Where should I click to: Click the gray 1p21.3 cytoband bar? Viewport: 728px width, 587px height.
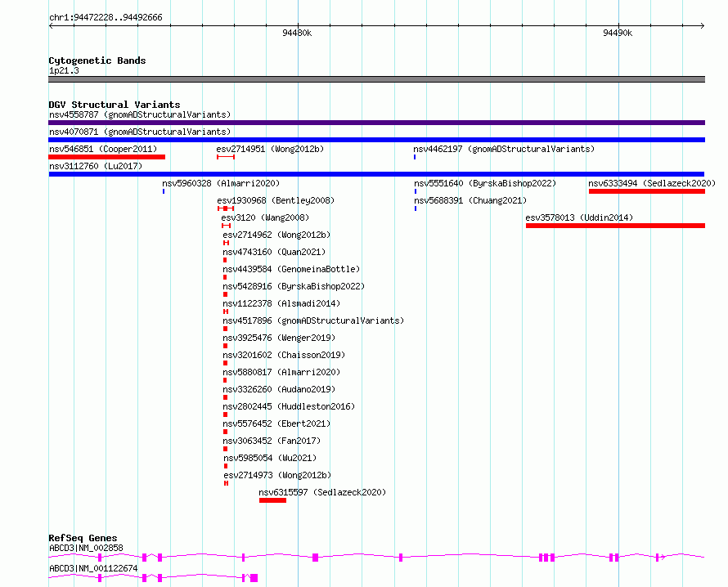376,79
